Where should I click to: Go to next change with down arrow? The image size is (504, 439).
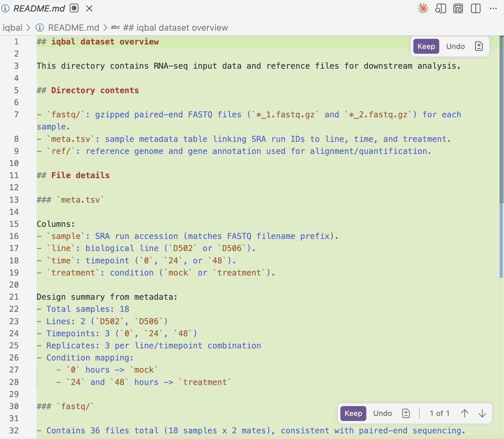click(482, 413)
